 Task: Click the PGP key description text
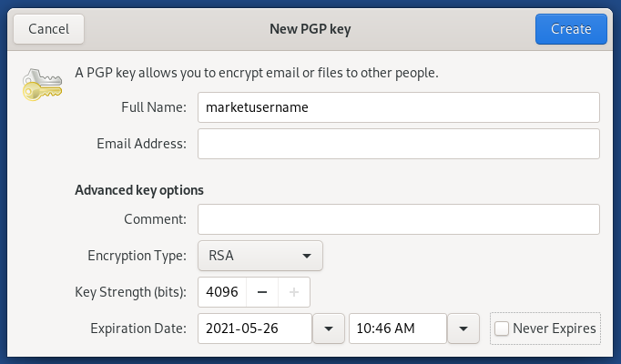257,73
